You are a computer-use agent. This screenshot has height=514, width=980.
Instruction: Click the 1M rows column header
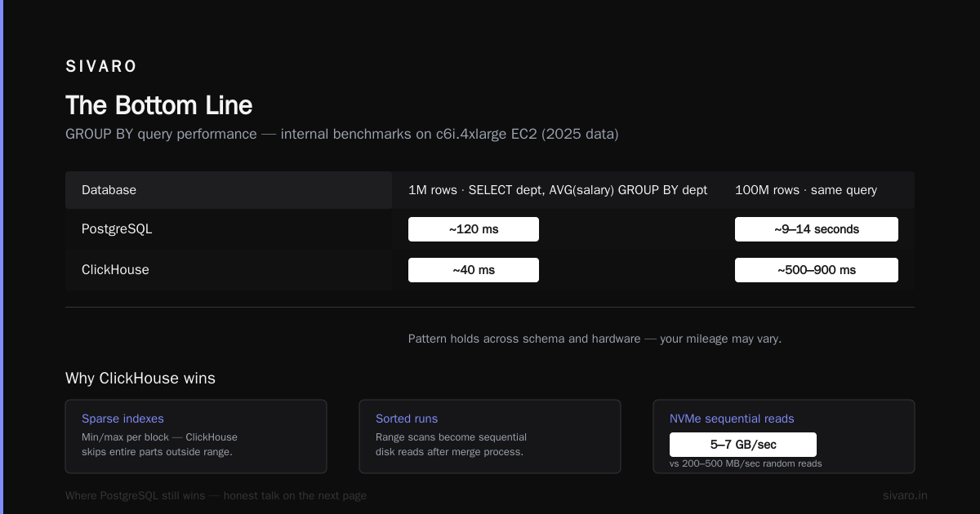558,190
